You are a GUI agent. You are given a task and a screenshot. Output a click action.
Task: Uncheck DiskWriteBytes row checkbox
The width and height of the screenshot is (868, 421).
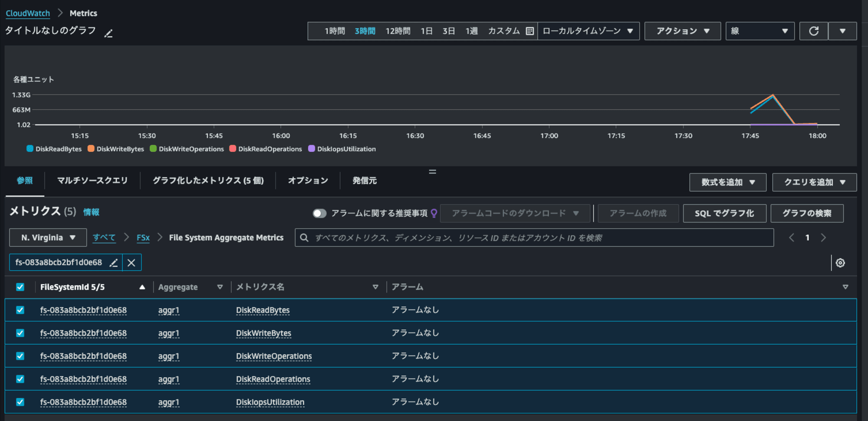(20, 333)
